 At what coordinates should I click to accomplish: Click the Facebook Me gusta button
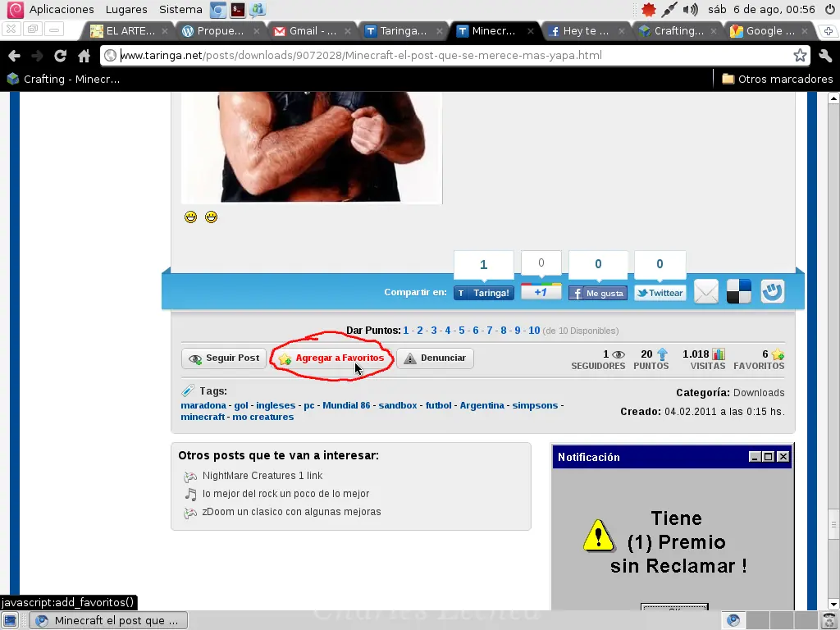(x=598, y=293)
